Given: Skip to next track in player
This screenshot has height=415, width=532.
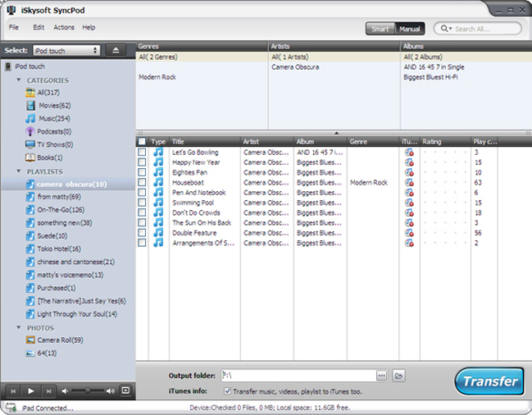Looking at the screenshot, I should click(x=49, y=390).
